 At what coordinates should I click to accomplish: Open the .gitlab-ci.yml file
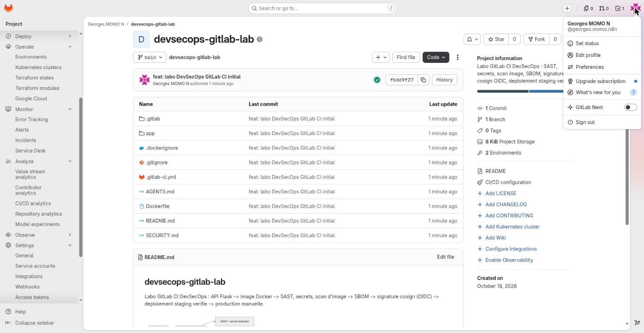[161, 177]
